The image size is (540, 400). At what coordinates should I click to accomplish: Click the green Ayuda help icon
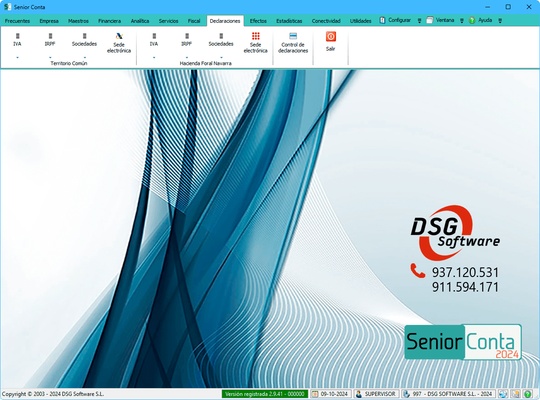(x=472, y=20)
